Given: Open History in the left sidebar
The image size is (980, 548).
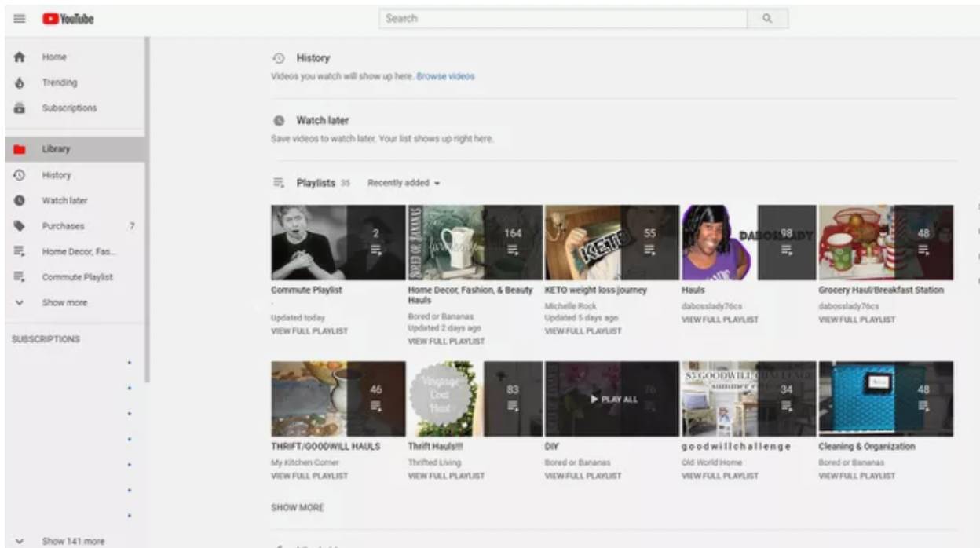Looking at the screenshot, I should pyautogui.click(x=56, y=175).
